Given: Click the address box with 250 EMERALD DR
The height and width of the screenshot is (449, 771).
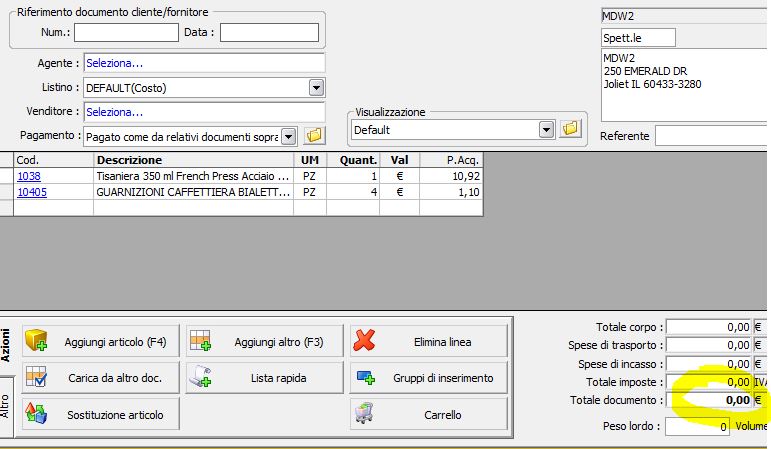Looking at the screenshot, I should coord(683,85).
